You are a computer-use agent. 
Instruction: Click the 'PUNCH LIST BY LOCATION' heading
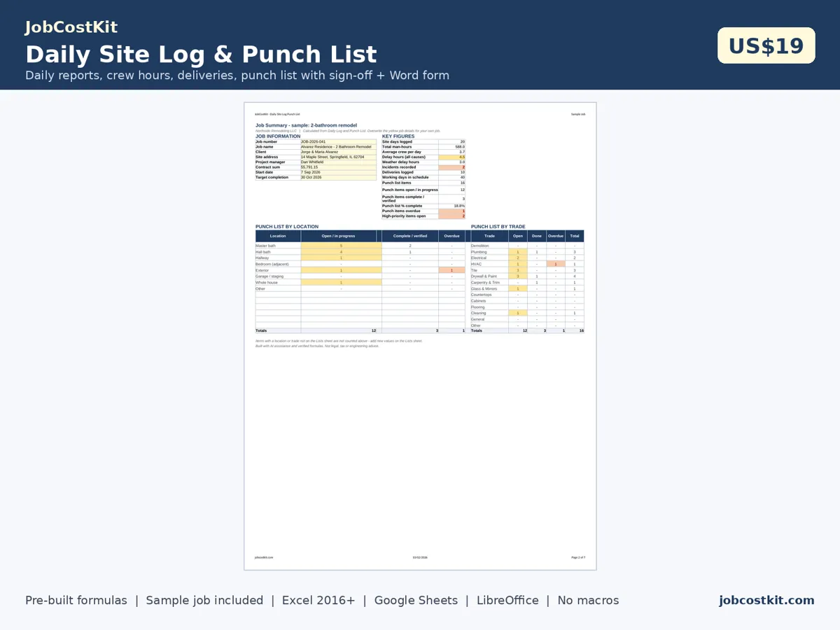287,227
